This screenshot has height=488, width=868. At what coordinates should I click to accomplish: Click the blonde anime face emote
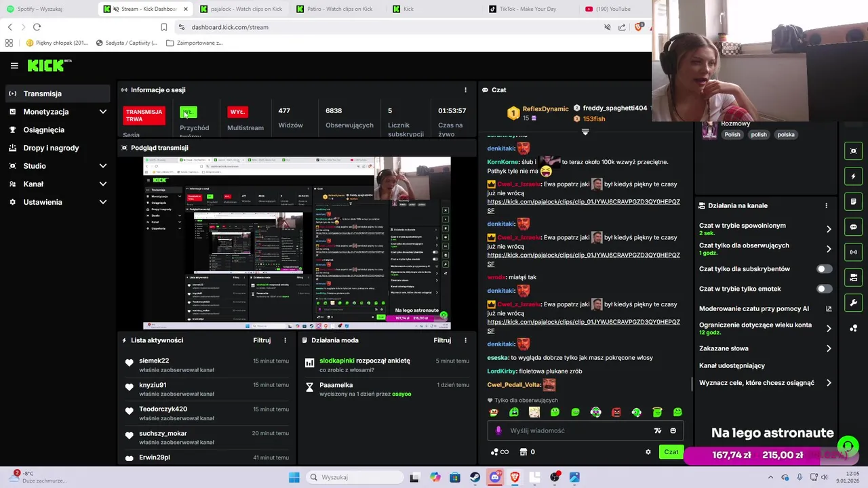534,412
